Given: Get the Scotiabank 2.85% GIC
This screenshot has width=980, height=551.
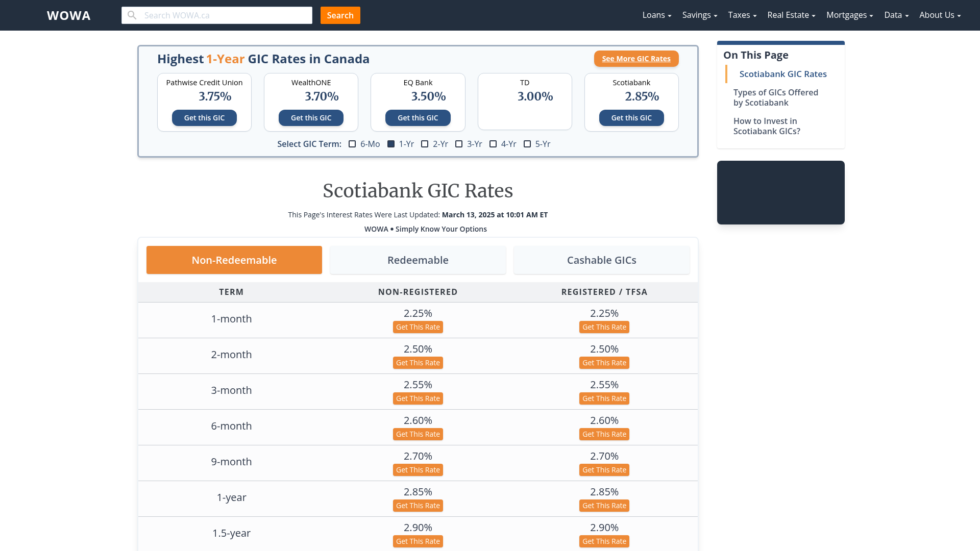Looking at the screenshot, I should (631, 118).
